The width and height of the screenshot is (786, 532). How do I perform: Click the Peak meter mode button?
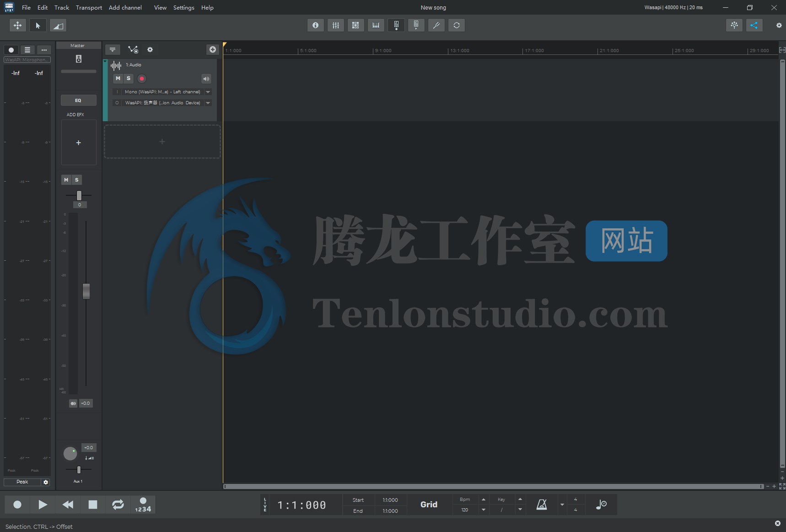pos(22,482)
